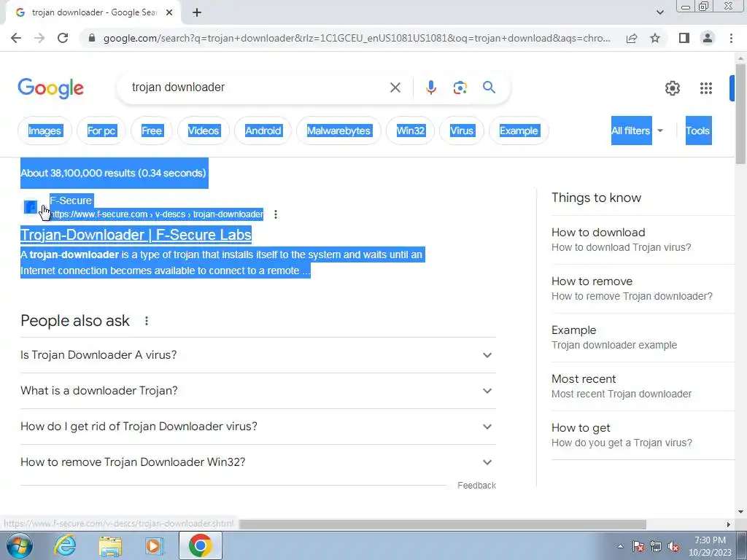
Task: Open a new tab with the plus button
Action: click(197, 13)
